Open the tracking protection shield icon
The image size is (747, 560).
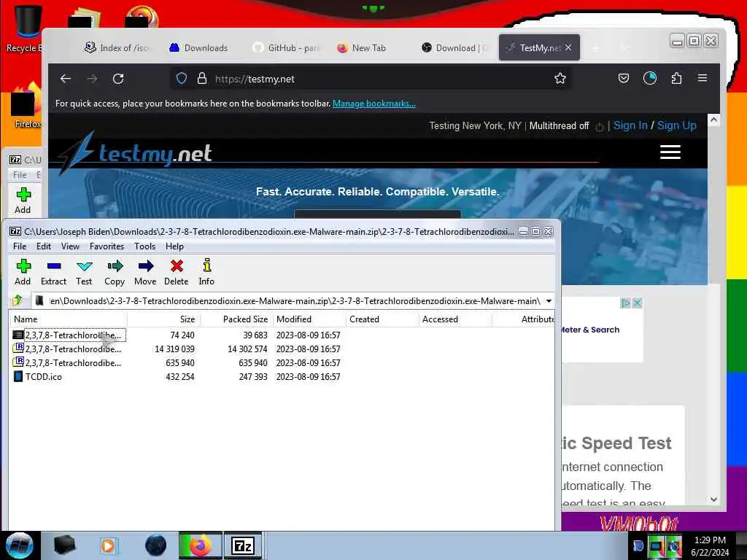[182, 79]
